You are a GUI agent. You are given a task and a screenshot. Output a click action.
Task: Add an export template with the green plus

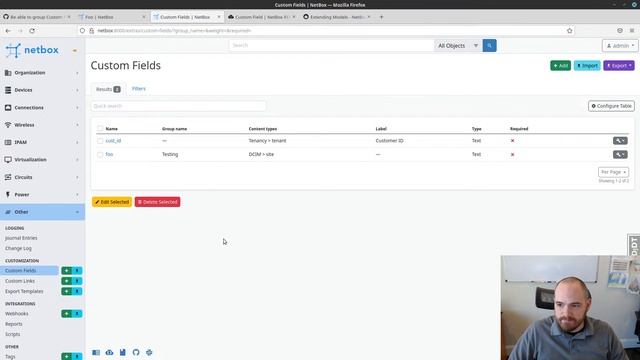click(67, 291)
